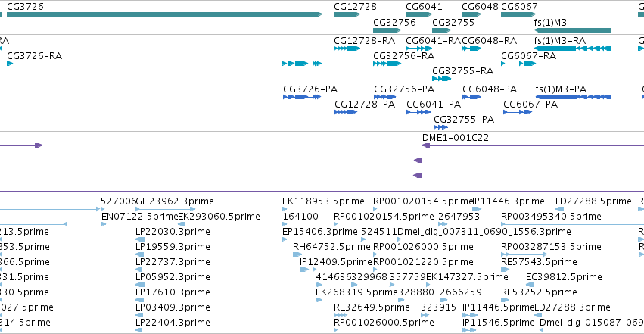
Task: Select the CG3726-RA transcript line
Action: 165,64
